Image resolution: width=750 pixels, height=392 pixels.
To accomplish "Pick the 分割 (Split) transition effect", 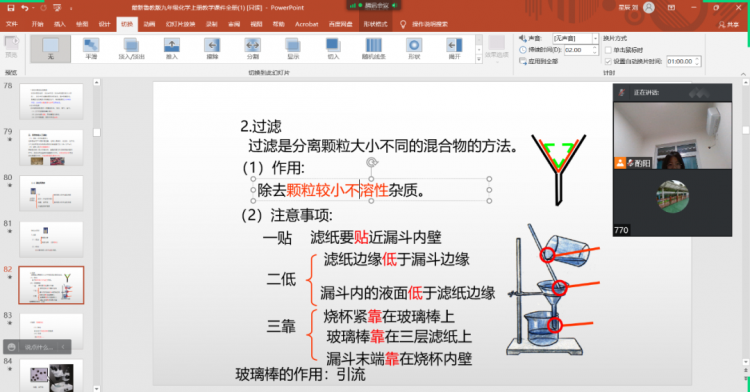I will coord(253,49).
